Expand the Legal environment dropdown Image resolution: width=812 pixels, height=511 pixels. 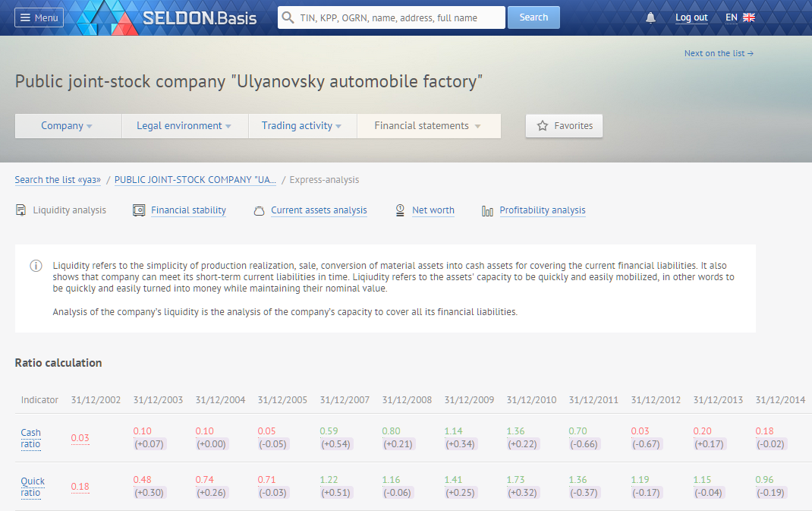point(185,126)
